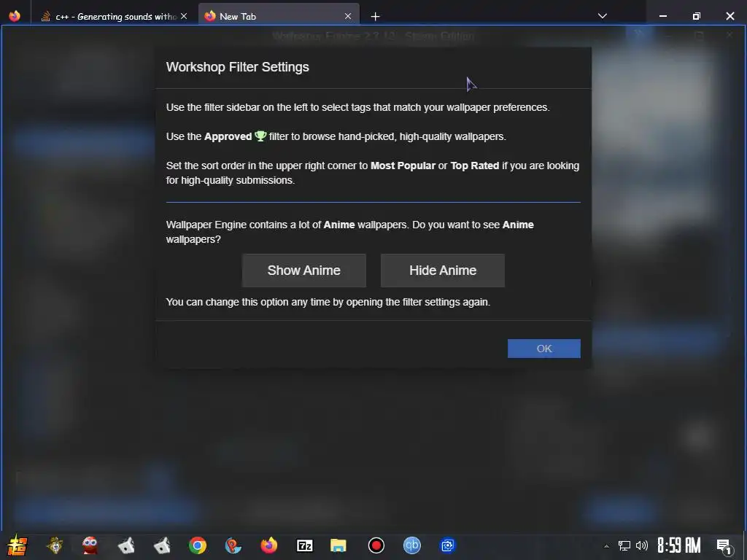
Task: Close the New Tab browser tab
Action: 348,17
